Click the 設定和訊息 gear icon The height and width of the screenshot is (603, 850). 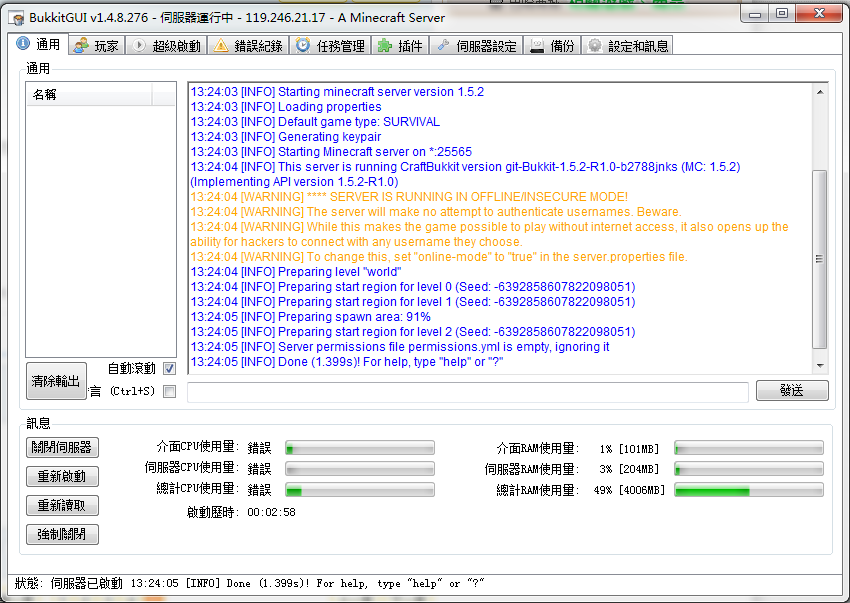[595, 46]
